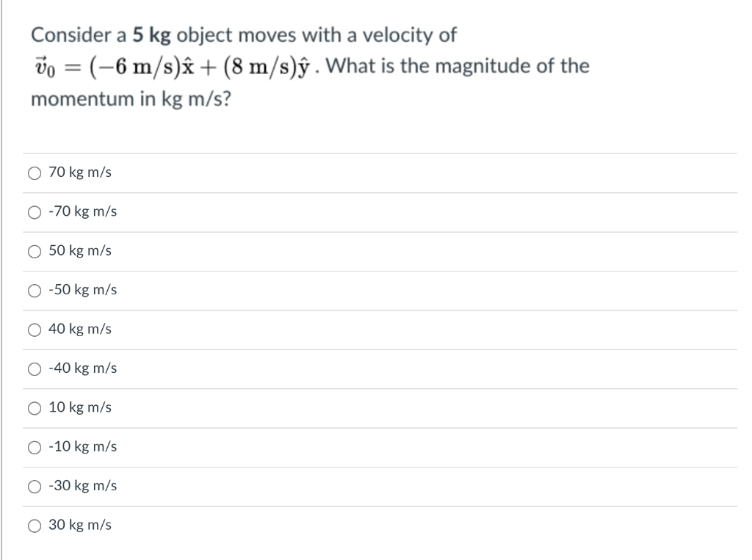Select the 30 kg m/s option
The width and height of the screenshot is (752, 560).
tap(35, 526)
